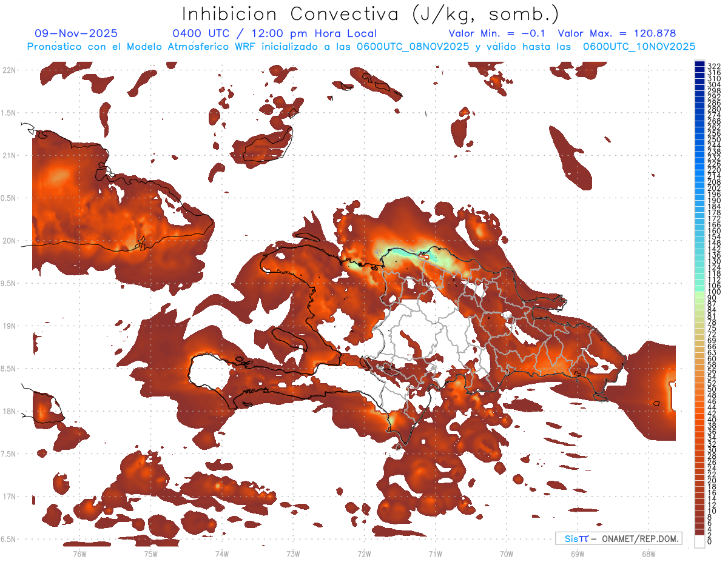728x562 pixels.
Task: Click latitude axis label "6.5N"
Action: [x=9, y=539]
